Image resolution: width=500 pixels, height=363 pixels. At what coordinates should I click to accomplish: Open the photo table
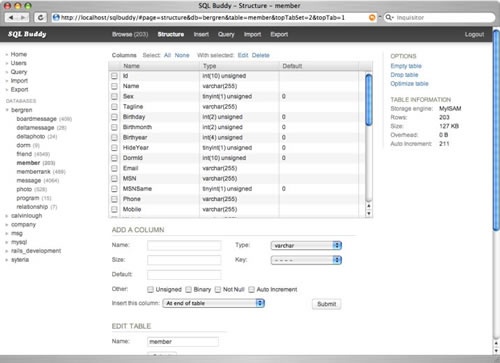[24, 189]
